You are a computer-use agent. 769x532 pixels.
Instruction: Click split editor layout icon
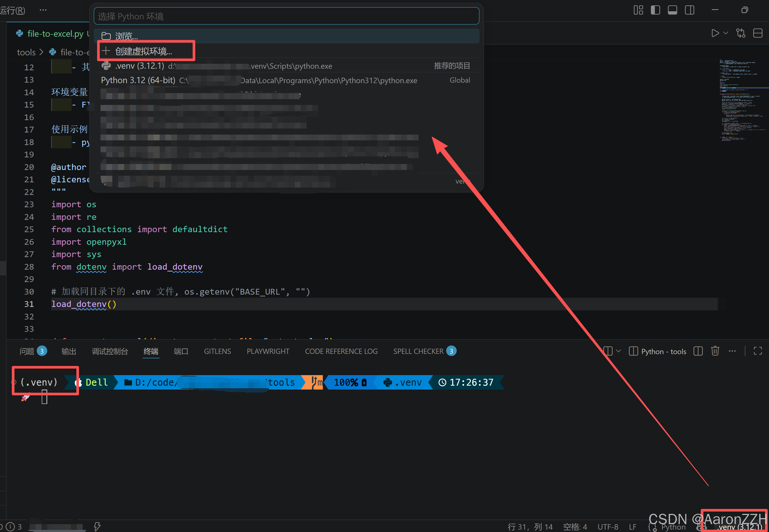758,33
